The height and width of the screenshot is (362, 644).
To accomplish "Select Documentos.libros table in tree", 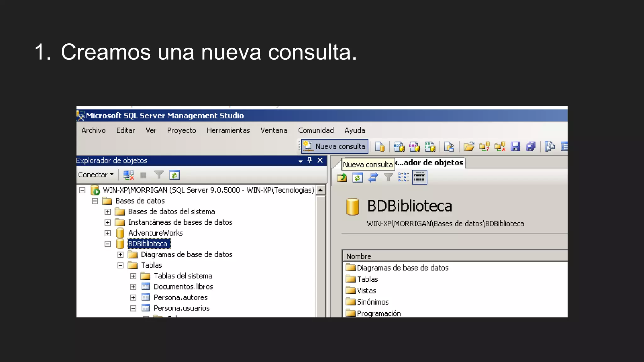I will click(x=183, y=287).
